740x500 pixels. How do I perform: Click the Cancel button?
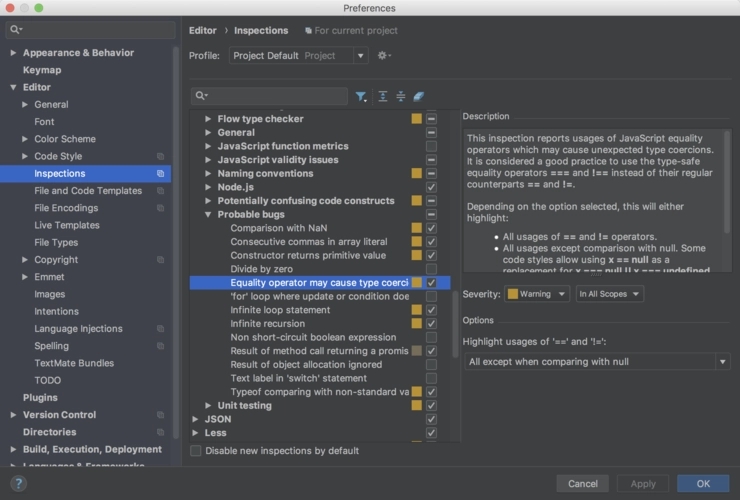click(x=582, y=483)
